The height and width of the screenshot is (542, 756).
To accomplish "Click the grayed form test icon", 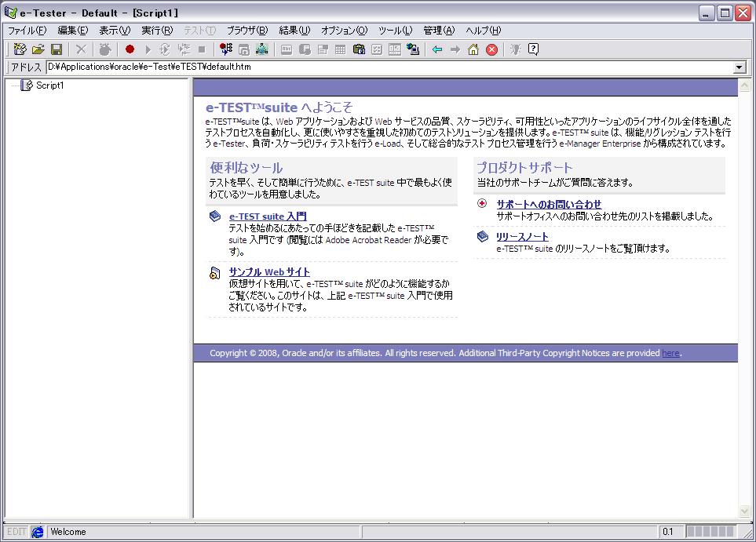I will 323,49.
